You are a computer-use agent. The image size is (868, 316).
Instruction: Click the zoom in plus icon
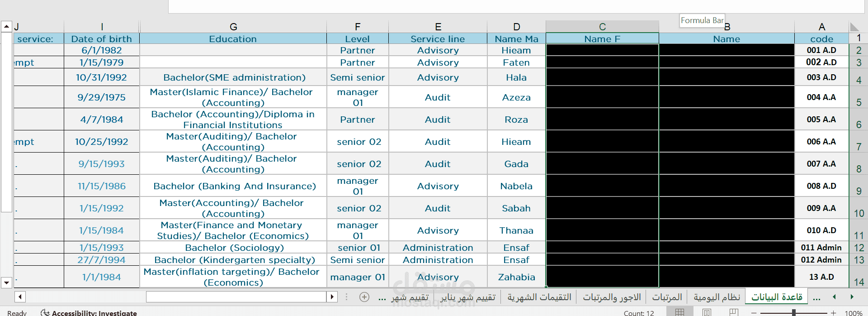[834, 313]
